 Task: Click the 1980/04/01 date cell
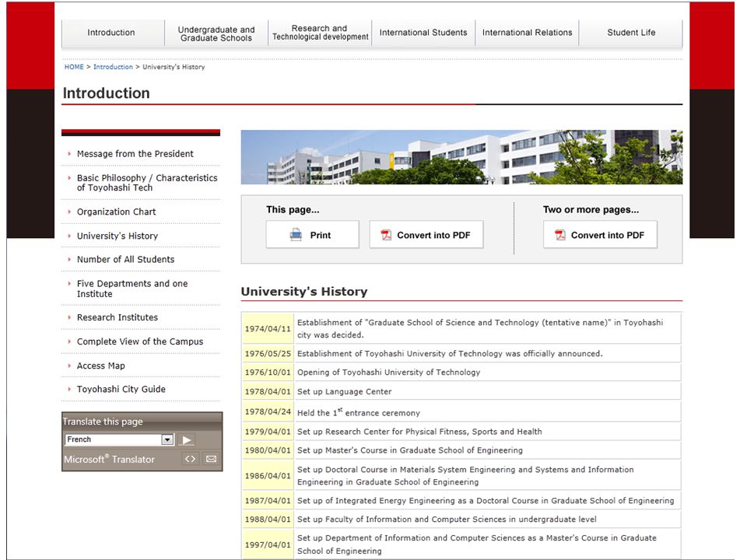(268, 450)
